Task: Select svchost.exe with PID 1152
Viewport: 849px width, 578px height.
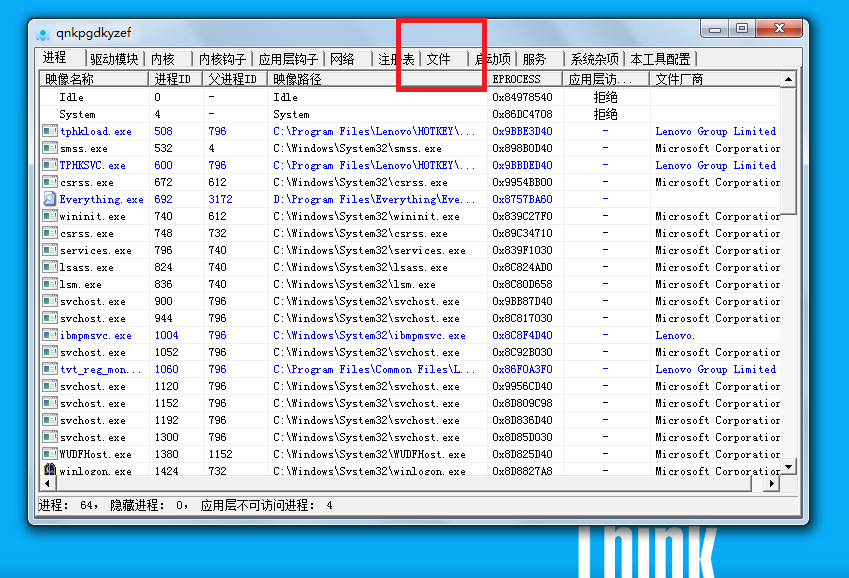Action: pos(410,403)
